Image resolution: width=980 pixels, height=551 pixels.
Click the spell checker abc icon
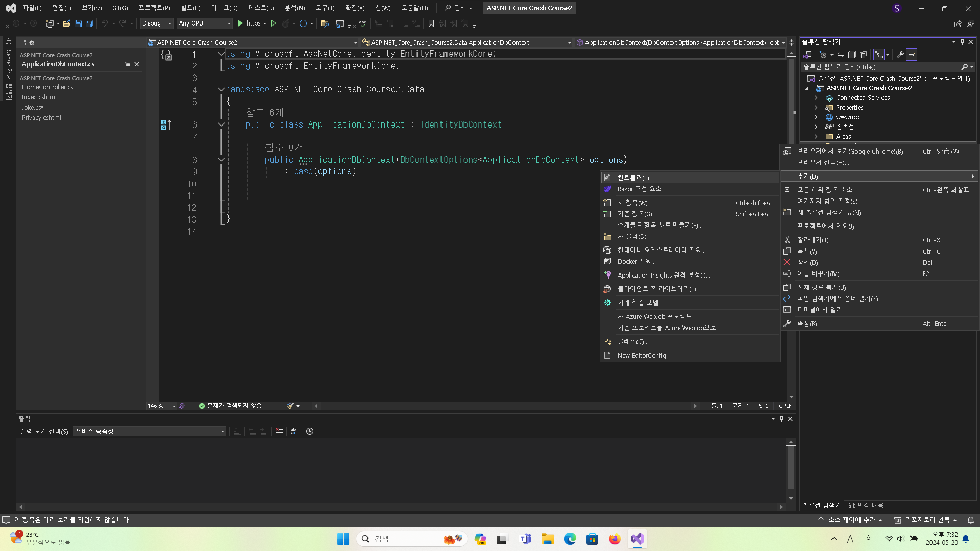tap(362, 23)
